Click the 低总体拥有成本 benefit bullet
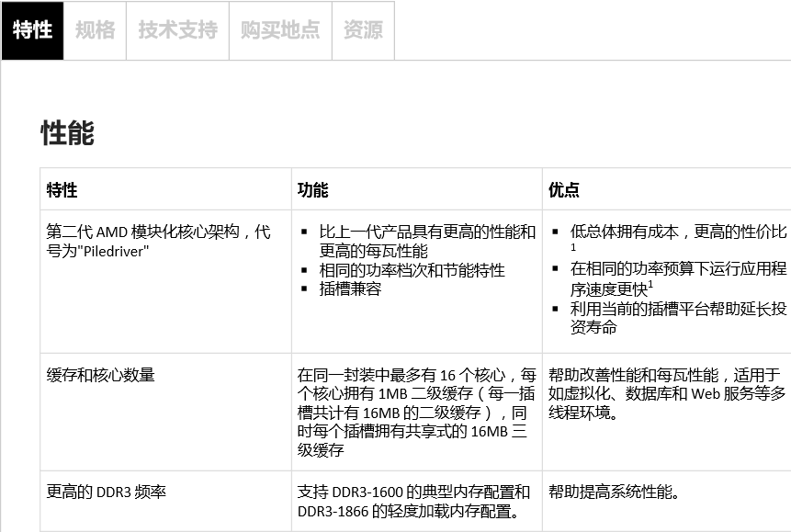The image size is (791, 532). (x=678, y=232)
